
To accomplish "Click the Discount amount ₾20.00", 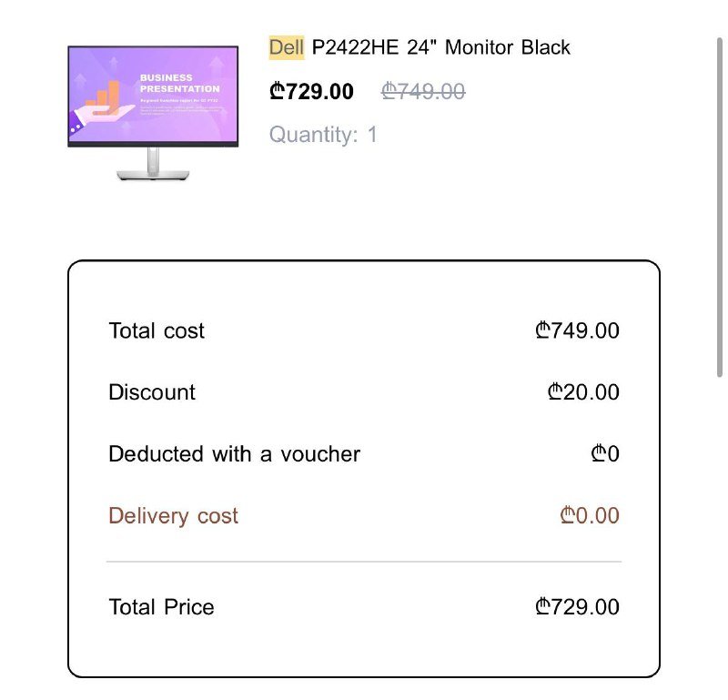I will (583, 392).
